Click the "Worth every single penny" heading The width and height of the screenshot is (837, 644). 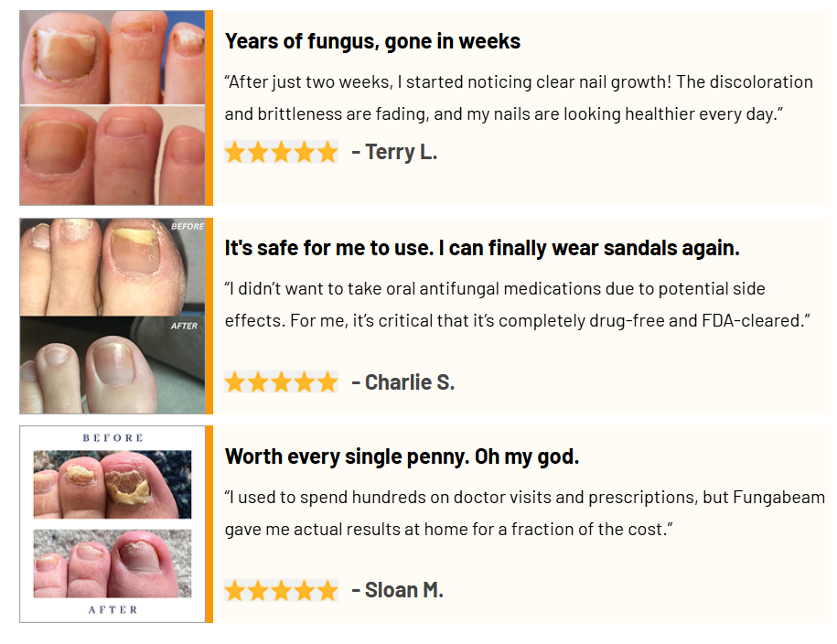coord(402,456)
